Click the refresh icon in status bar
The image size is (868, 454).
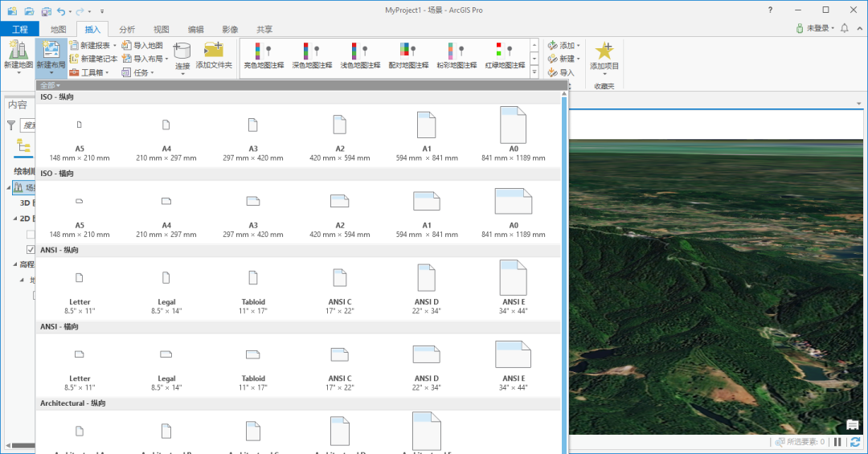point(854,442)
